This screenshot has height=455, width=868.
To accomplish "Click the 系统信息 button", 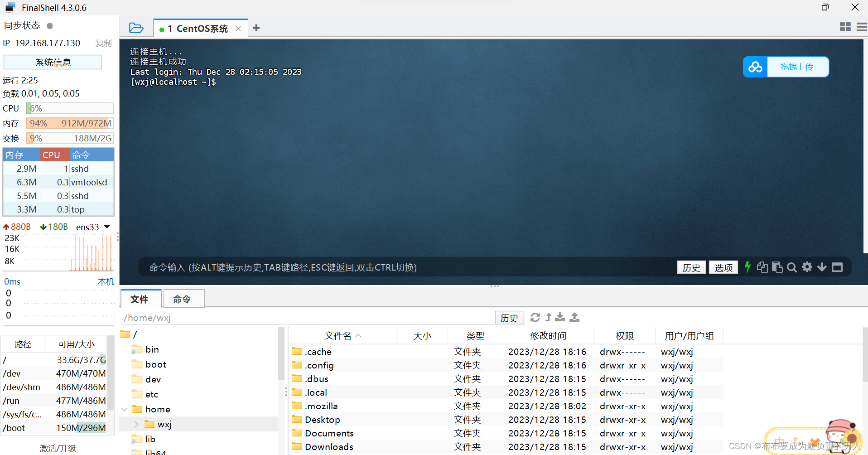I will 53,63.
